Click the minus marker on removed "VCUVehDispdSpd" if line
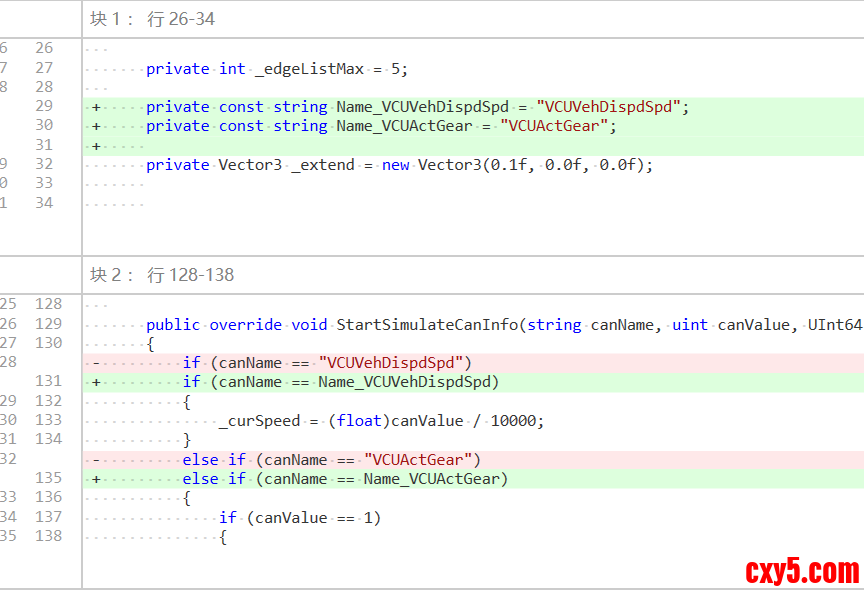The width and height of the screenshot is (864, 591). (96, 363)
